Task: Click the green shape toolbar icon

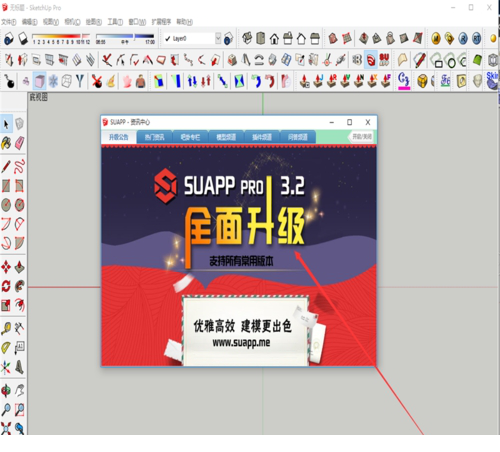Action: point(478,60)
